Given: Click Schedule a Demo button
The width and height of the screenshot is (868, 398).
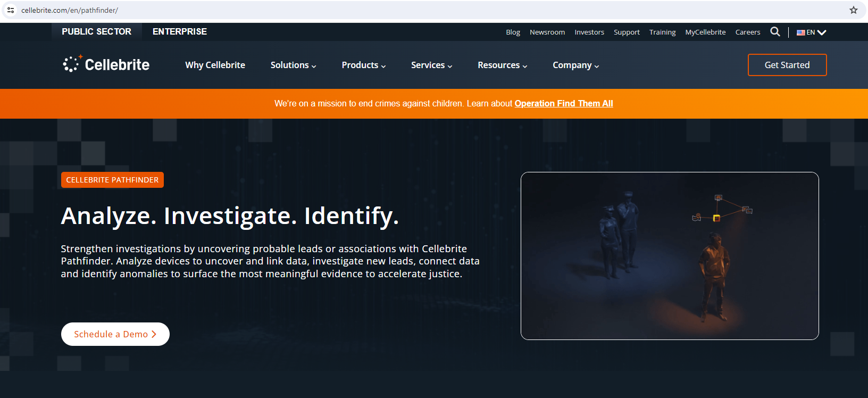Looking at the screenshot, I should tap(115, 334).
